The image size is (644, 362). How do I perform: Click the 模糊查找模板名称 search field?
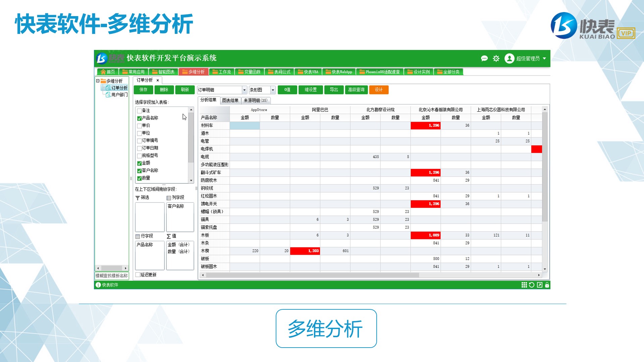pyautogui.click(x=112, y=276)
